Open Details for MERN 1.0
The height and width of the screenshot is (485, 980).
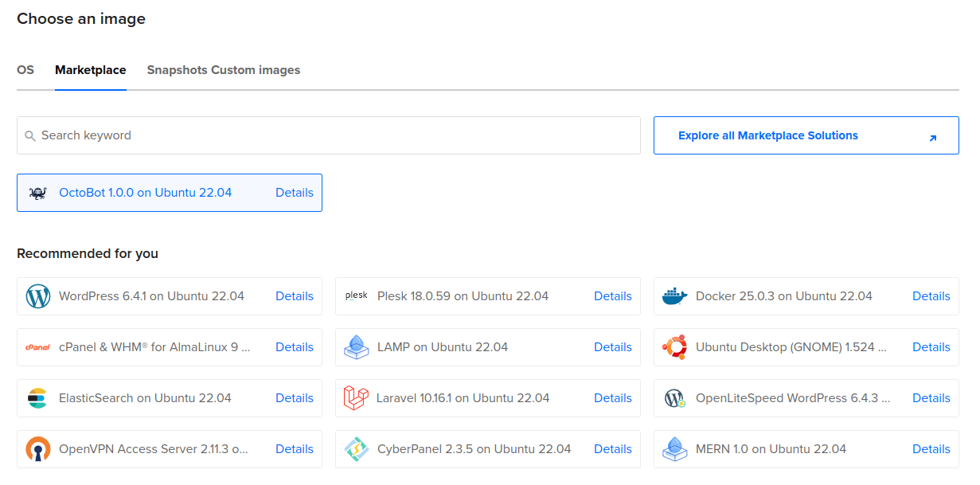pyautogui.click(x=931, y=449)
